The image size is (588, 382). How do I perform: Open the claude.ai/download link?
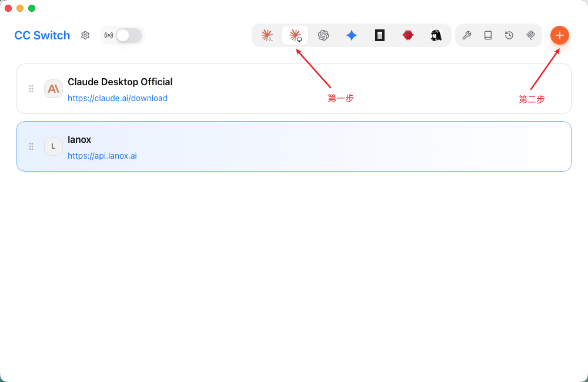click(x=118, y=98)
